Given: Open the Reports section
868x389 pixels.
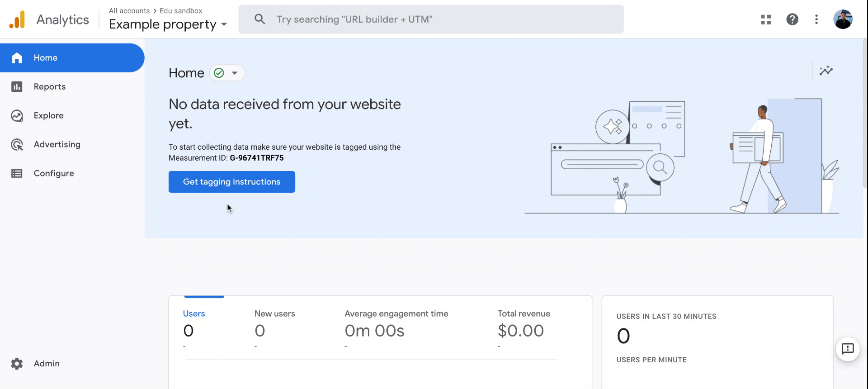Looking at the screenshot, I should [50, 87].
